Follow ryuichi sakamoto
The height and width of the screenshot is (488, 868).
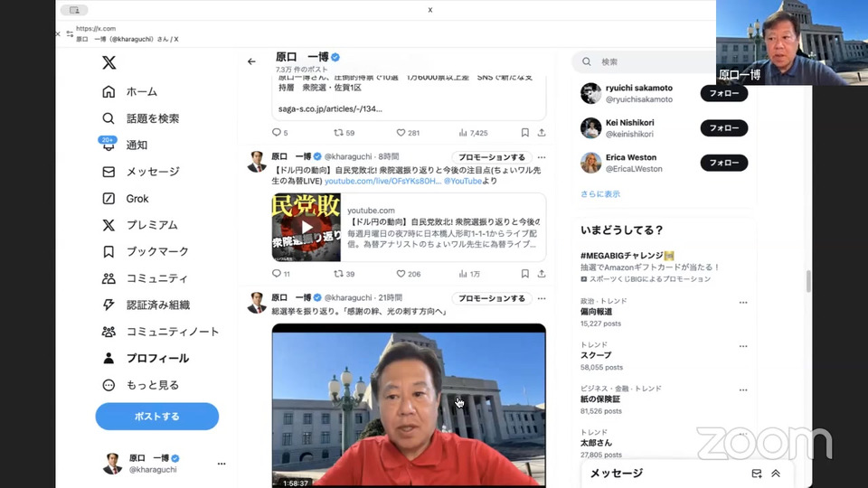[x=724, y=93]
